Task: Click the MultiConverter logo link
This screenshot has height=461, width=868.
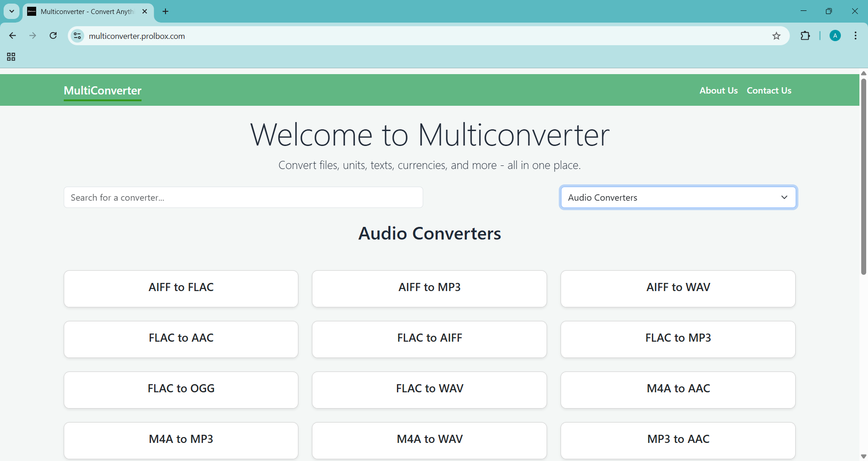Action: pyautogui.click(x=103, y=90)
